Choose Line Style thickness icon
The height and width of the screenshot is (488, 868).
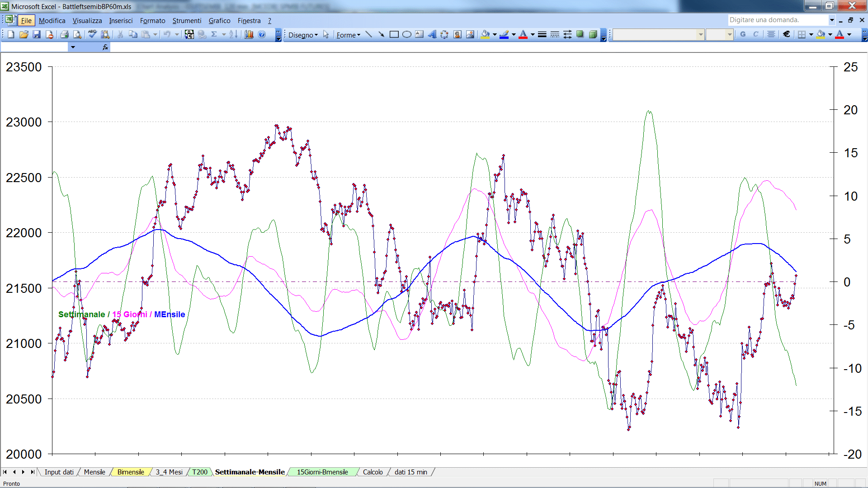[542, 34]
